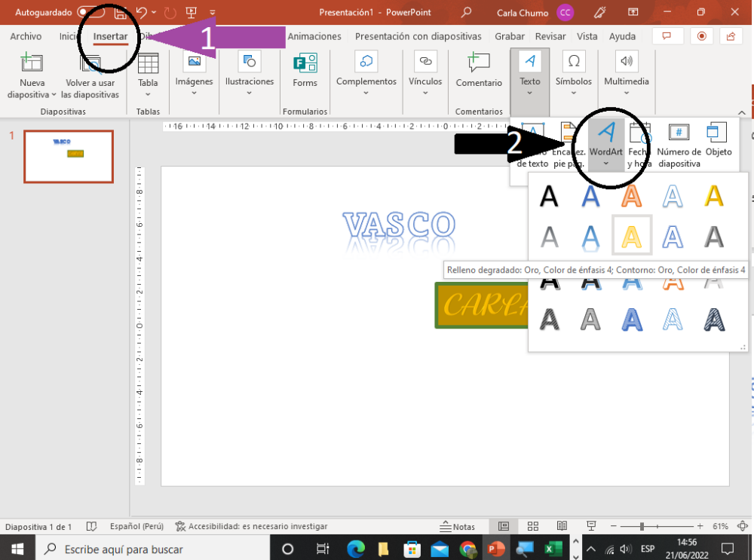This screenshot has width=754, height=560.
Task: Select the highlighted gold gradient WordArt style
Action: pos(631,235)
